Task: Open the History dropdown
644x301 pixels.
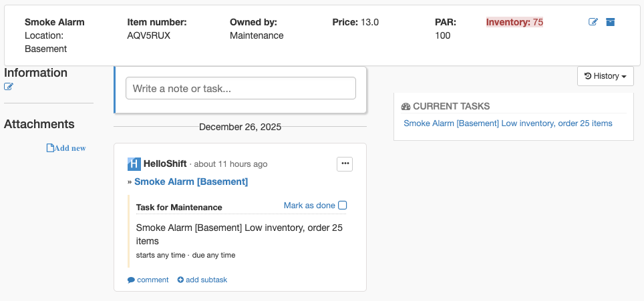Action: click(605, 76)
